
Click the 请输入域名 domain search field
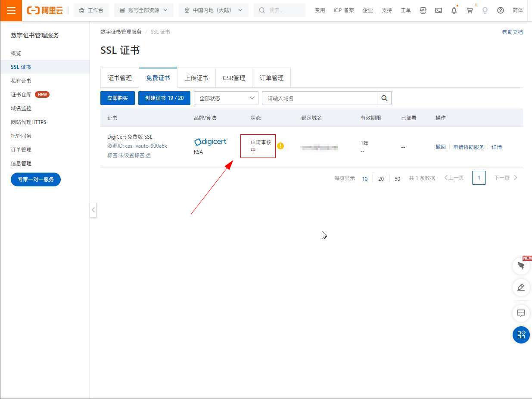319,98
